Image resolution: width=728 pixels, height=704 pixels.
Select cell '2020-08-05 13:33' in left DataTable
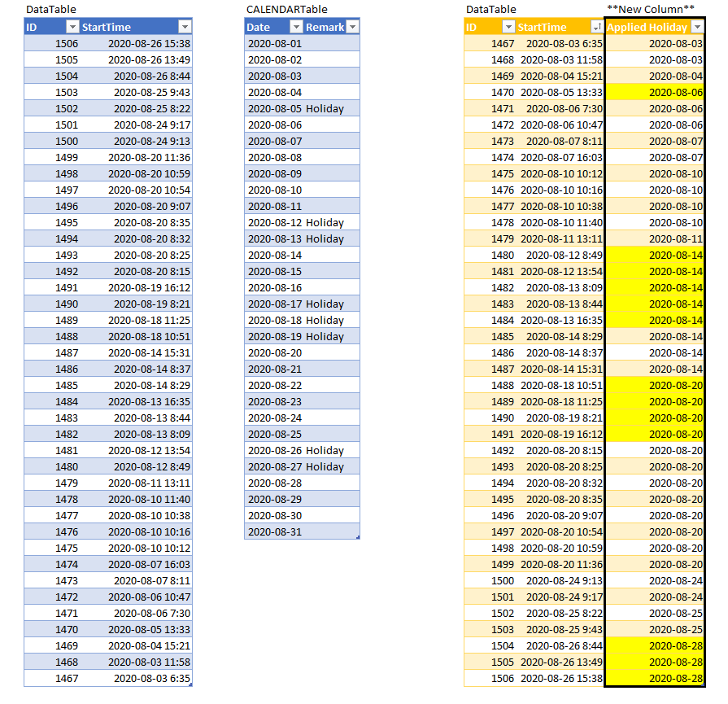pyautogui.click(x=136, y=629)
